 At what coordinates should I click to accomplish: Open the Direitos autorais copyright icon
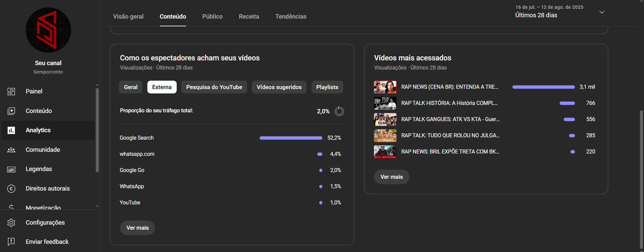pyautogui.click(x=11, y=188)
